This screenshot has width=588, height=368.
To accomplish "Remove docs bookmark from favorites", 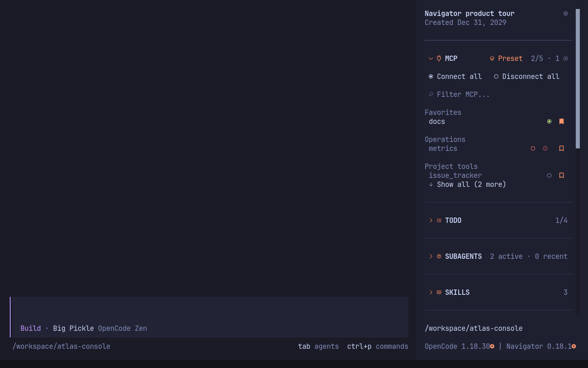I will point(561,121).
